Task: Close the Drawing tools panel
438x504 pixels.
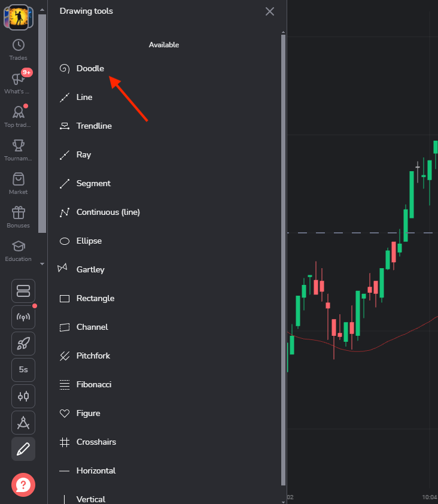Action: point(270,11)
